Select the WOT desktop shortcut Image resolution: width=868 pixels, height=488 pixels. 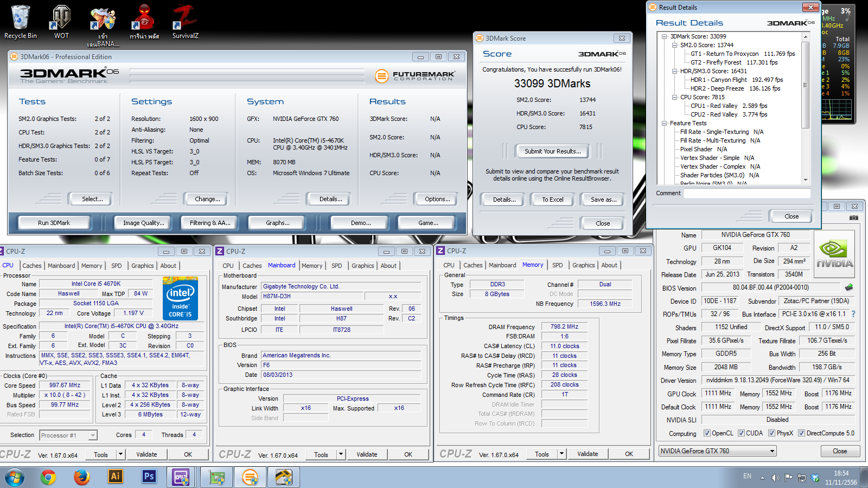(x=61, y=22)
